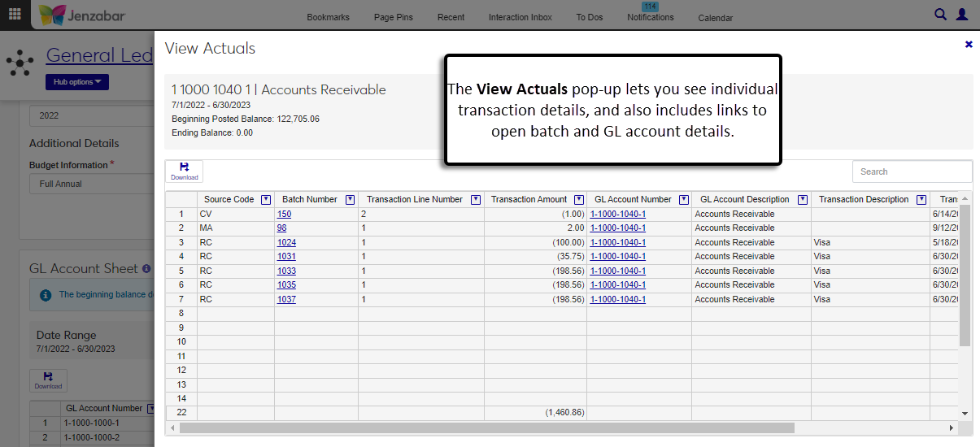
Task: Open the user profile icon
Action: (x=962, y=14)
